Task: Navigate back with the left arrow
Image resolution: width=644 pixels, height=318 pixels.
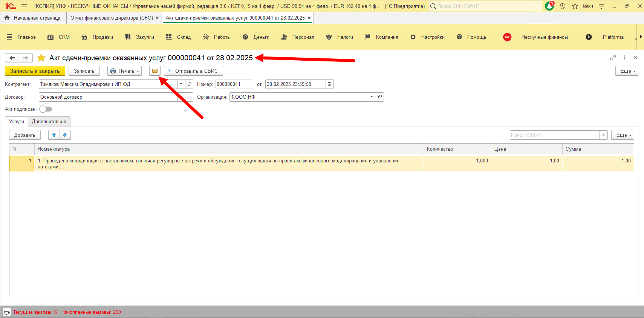Action: [12, 58]
